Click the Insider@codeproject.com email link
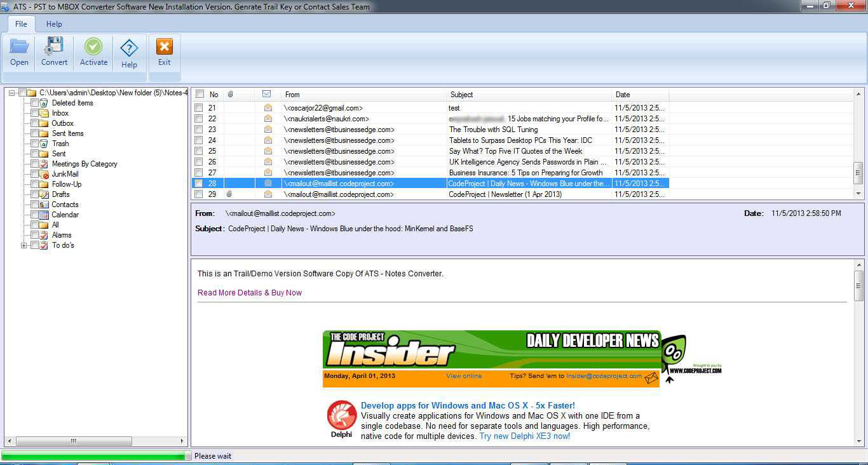The height and width of the screenshot is (465, 868). (604, 376)
